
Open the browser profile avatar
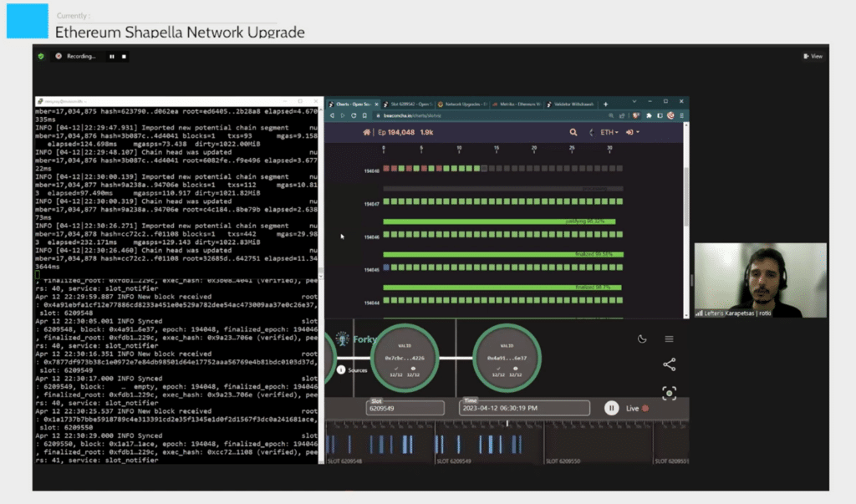[x=670, y=116]
